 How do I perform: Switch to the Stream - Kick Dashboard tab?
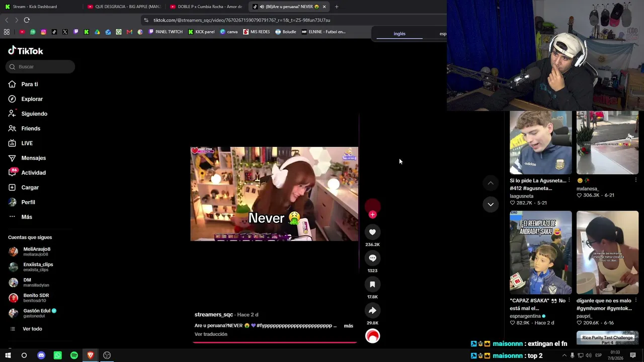[x=40, y=7]
